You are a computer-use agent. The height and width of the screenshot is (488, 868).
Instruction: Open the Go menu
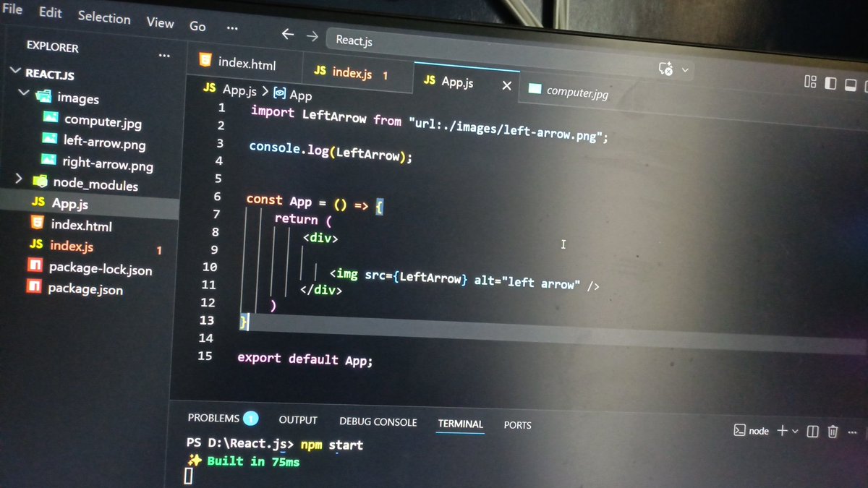point(197,27)
